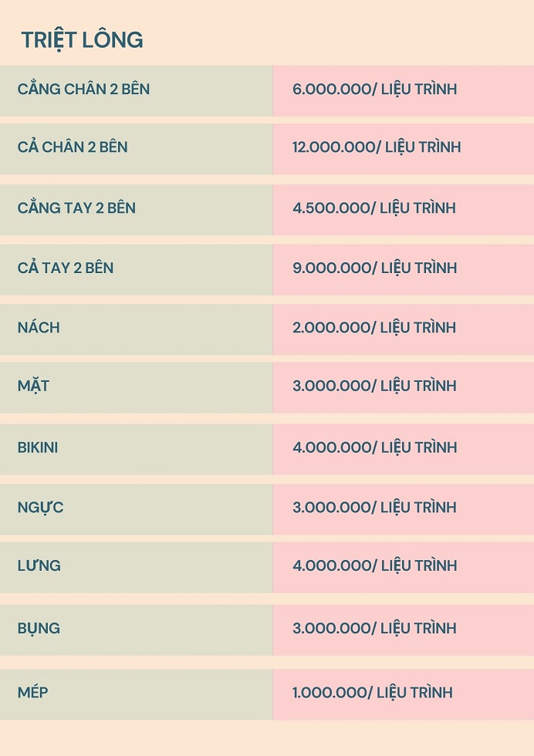
Task: Choose the BIKINI service label
Action: coord(38,447)
